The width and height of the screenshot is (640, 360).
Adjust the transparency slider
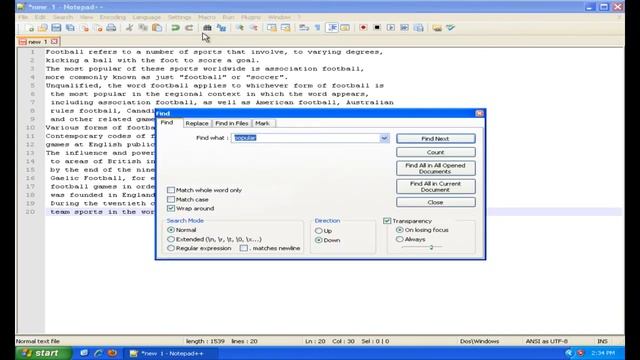pyautogui.click(x=431, y=247)
